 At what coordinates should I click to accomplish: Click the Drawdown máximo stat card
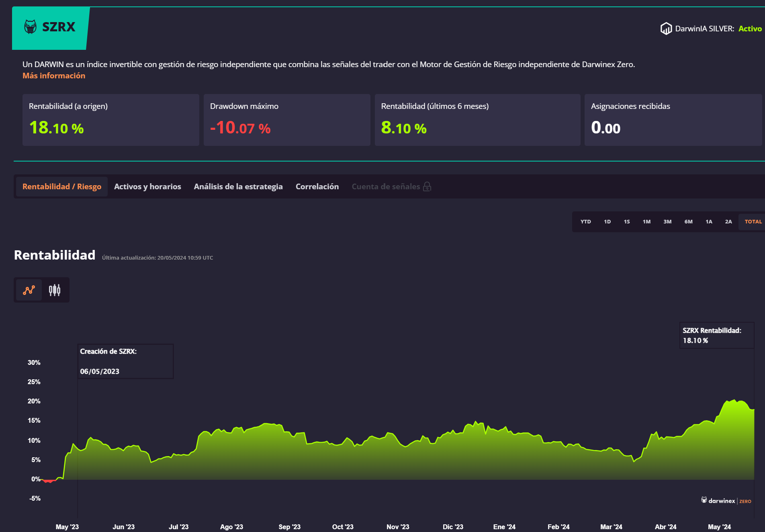pos(286,120)
